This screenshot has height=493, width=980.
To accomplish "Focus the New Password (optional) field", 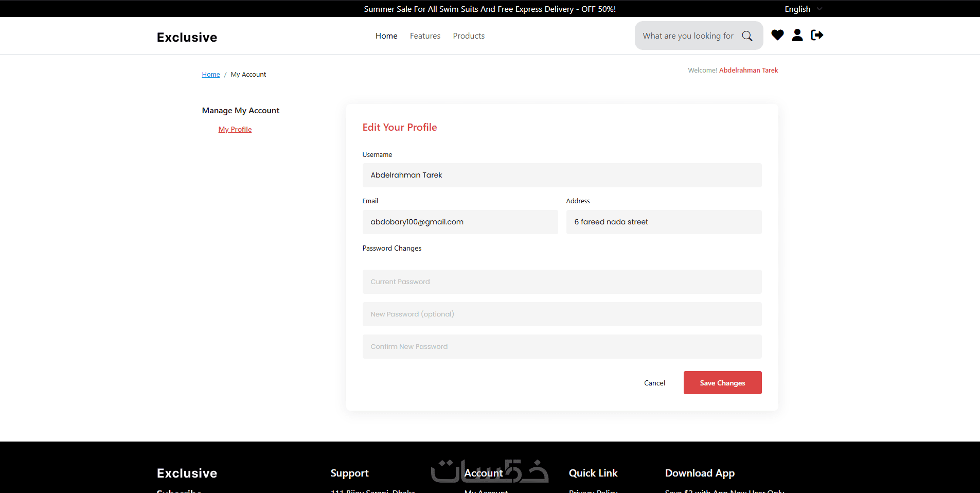I will [562, 314].
